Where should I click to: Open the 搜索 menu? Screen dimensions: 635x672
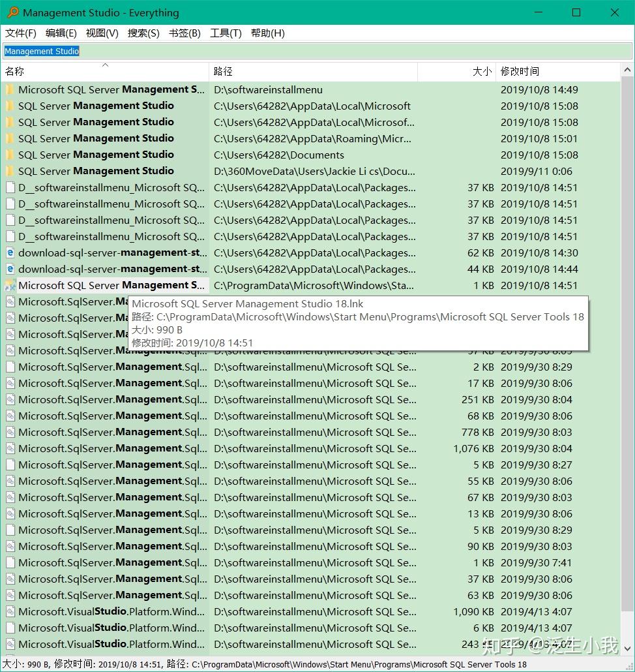143,33
